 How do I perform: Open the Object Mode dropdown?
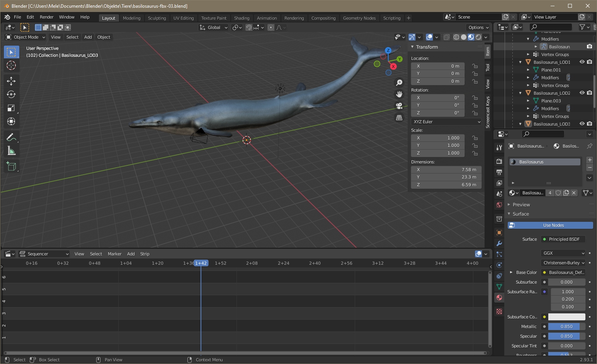[26, 37]
